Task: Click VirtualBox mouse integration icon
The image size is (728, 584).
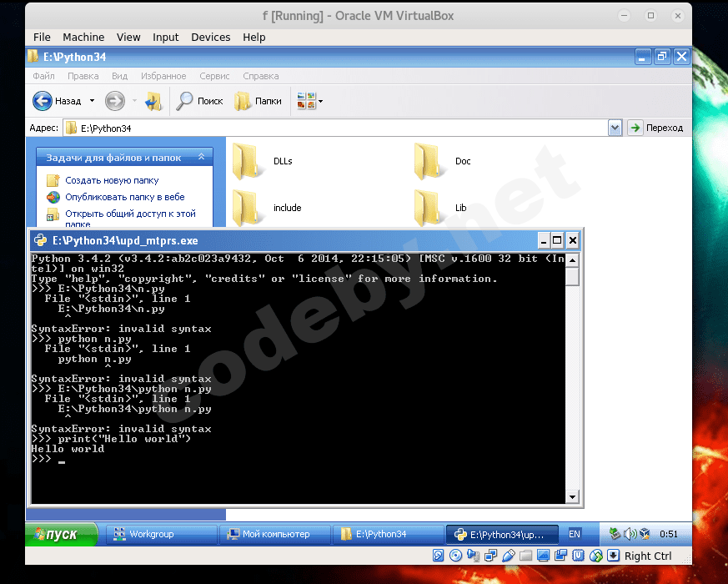Action: pyautogui.click(x=596, y=556)
